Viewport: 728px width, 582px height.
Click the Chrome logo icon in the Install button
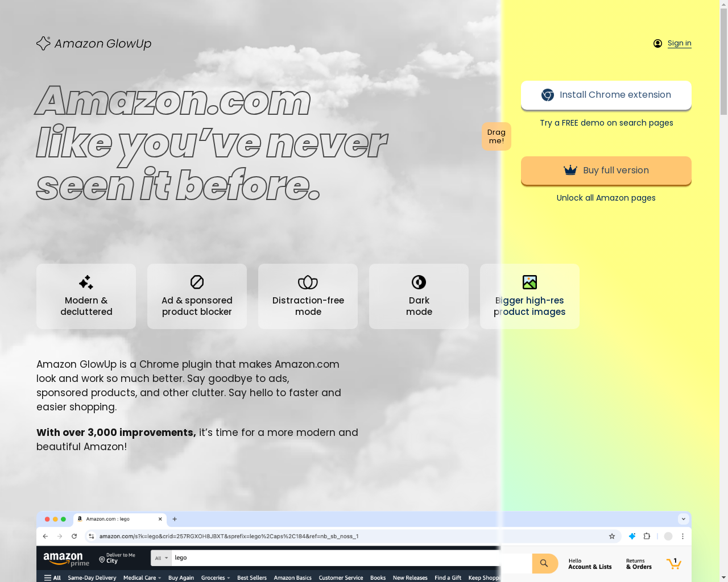pyautogui.click(x=548, y=95)
